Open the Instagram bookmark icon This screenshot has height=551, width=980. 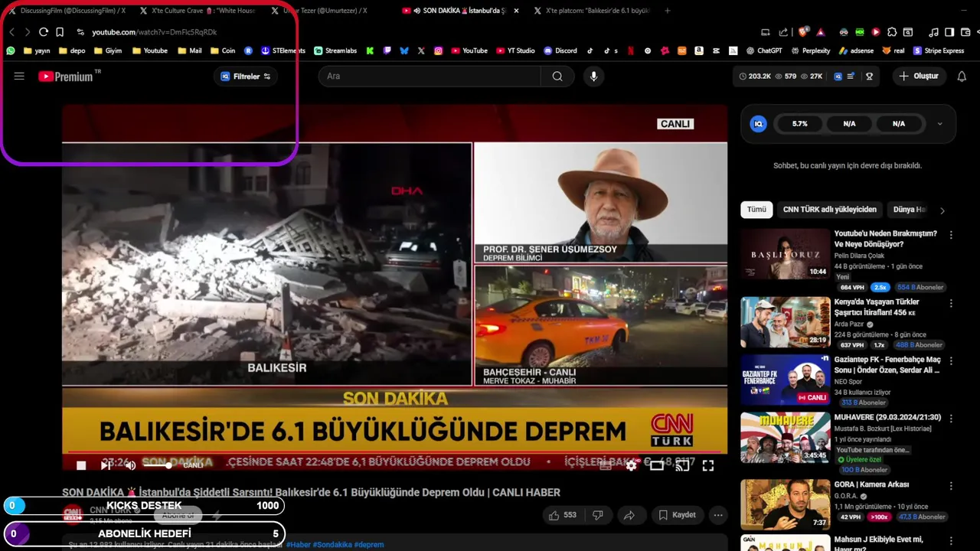click(x=438, y=51)
